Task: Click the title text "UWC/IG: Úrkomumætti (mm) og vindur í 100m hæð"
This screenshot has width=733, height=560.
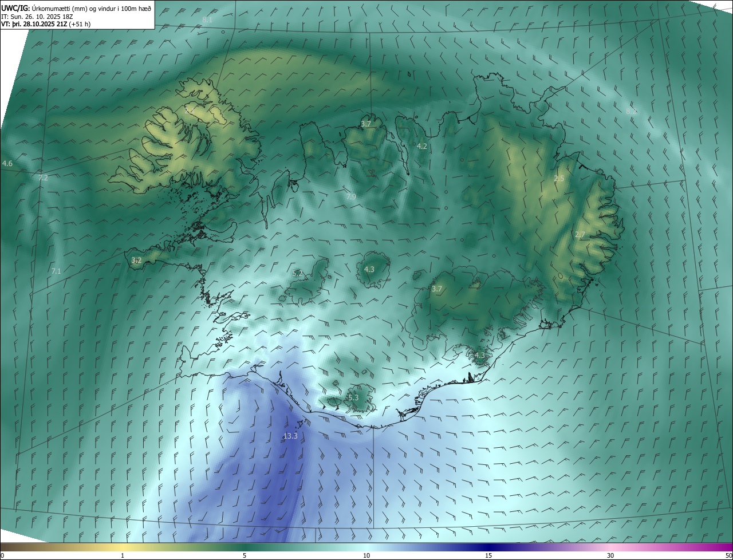Action: coord(76,7)
